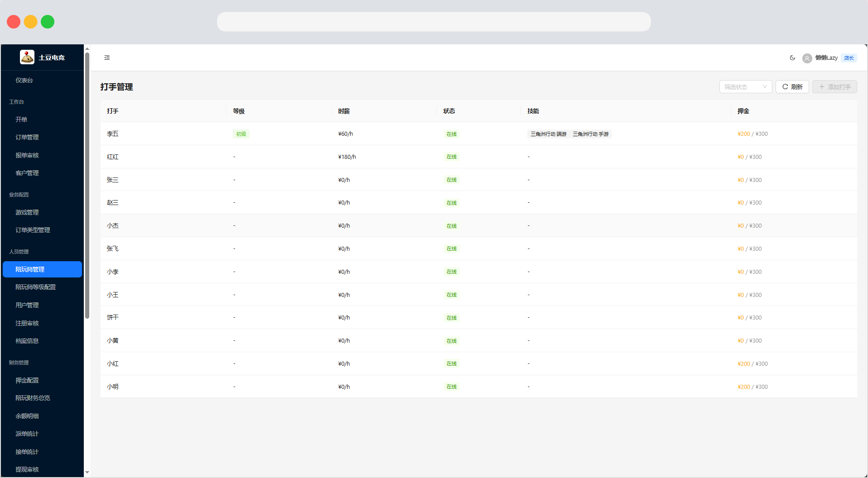Open 订单管理 menu item
The width and height of the screenshot is (868, 478).
(x=42, y=137)
